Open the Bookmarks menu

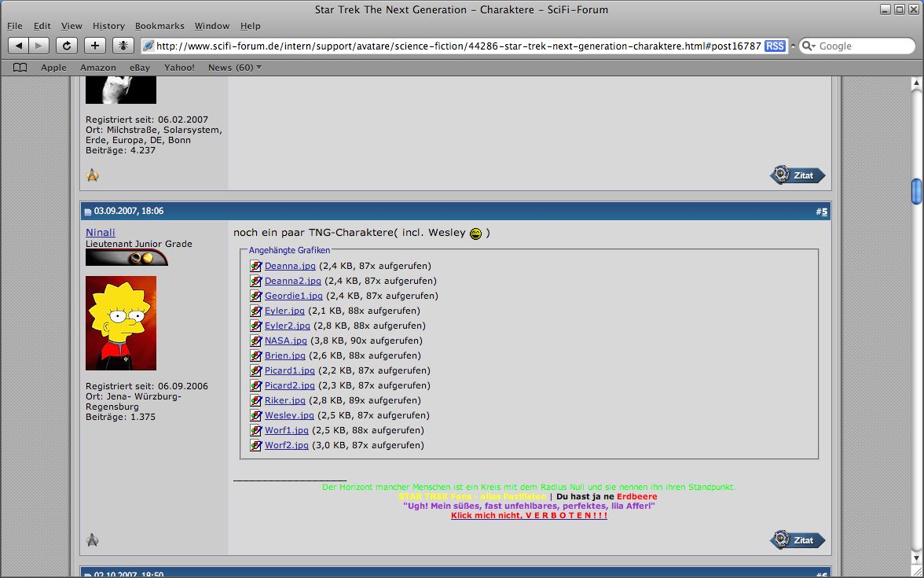tap(159, 26)
